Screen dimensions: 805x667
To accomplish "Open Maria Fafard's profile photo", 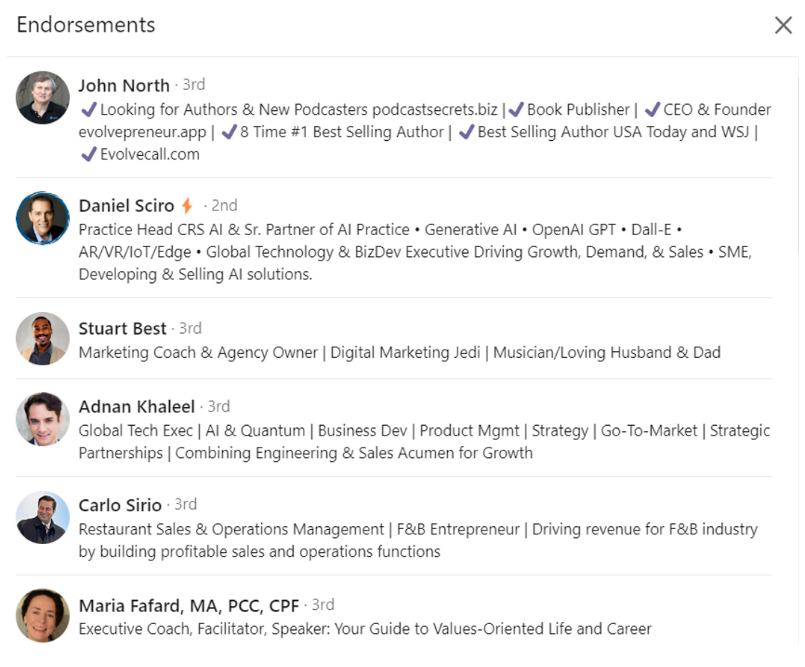I will point(43,615).
